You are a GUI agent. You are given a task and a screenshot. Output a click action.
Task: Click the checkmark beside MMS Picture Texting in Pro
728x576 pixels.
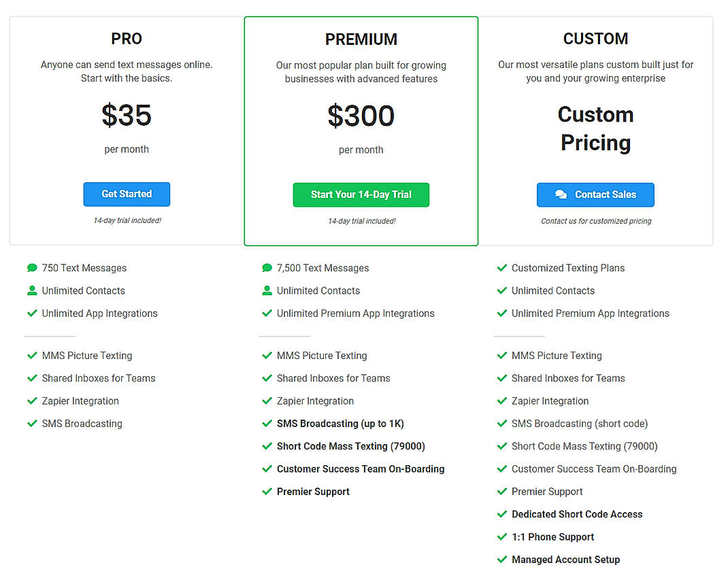click(32, 356)
